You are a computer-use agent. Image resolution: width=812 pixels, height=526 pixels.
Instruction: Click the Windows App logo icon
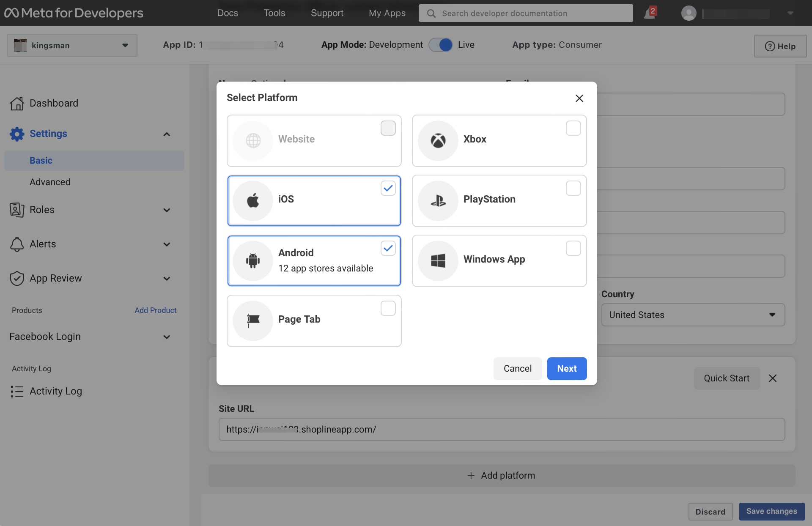[x=438, y=260]
